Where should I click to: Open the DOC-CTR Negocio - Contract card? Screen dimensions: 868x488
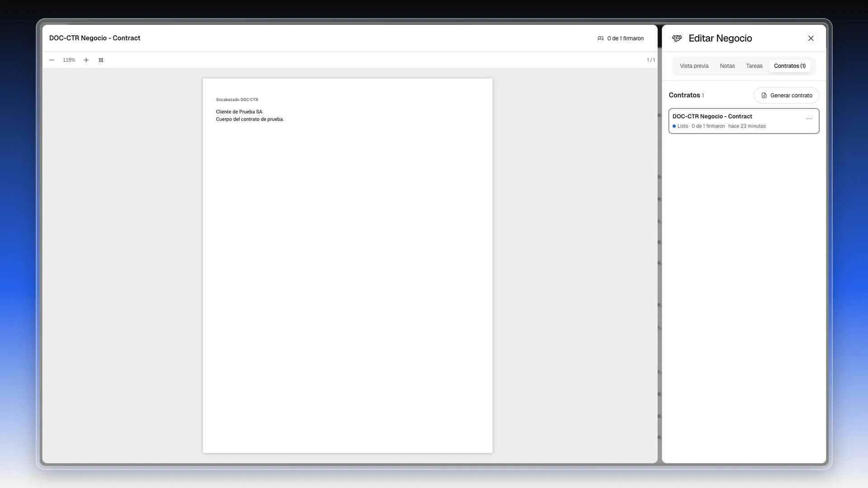click(744, 121)
